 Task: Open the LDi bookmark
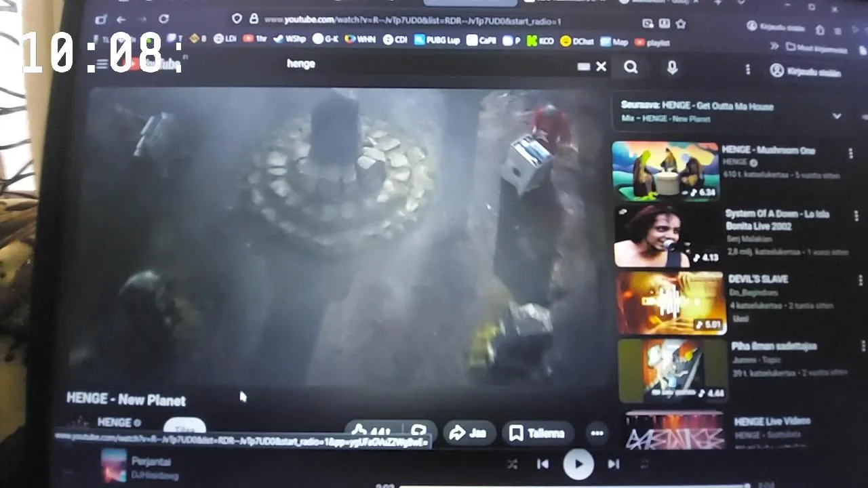(x=225, y=39)
